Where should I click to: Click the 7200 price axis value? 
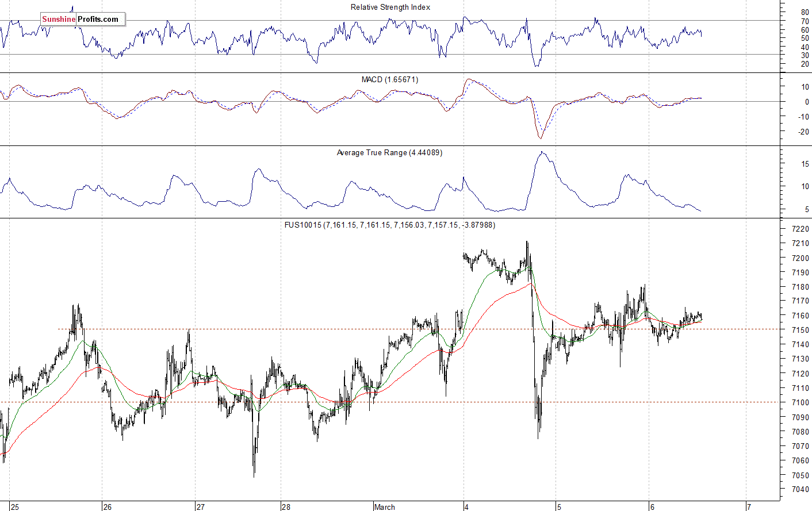coord(800,258)
